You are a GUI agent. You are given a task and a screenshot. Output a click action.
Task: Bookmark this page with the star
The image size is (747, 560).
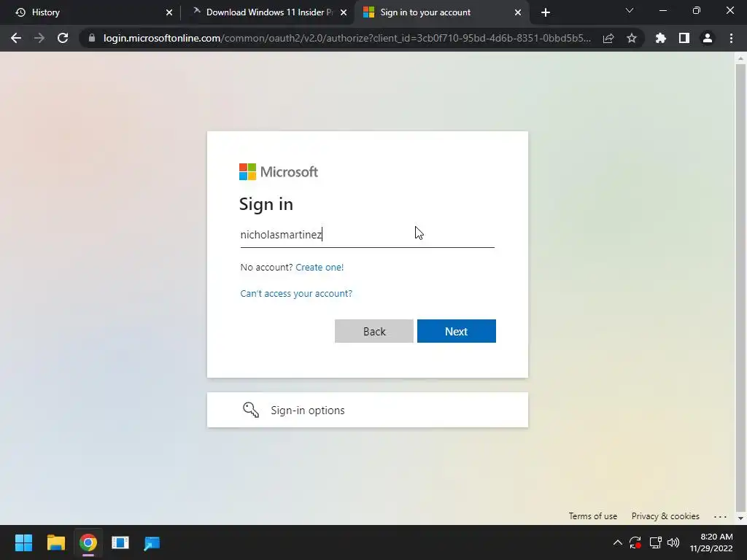[631, 38]
